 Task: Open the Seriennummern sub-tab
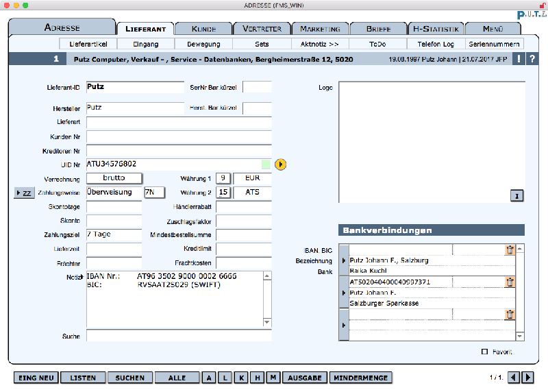point(494,44)
